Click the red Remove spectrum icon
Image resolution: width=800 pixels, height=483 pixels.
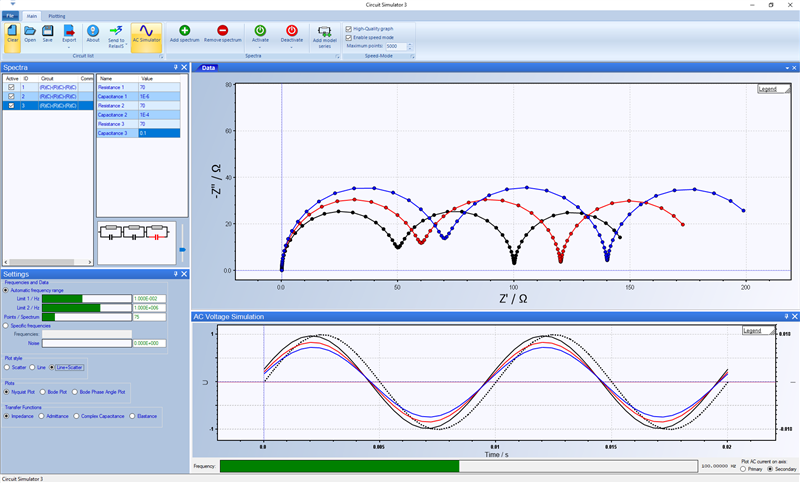coord(222,31)
